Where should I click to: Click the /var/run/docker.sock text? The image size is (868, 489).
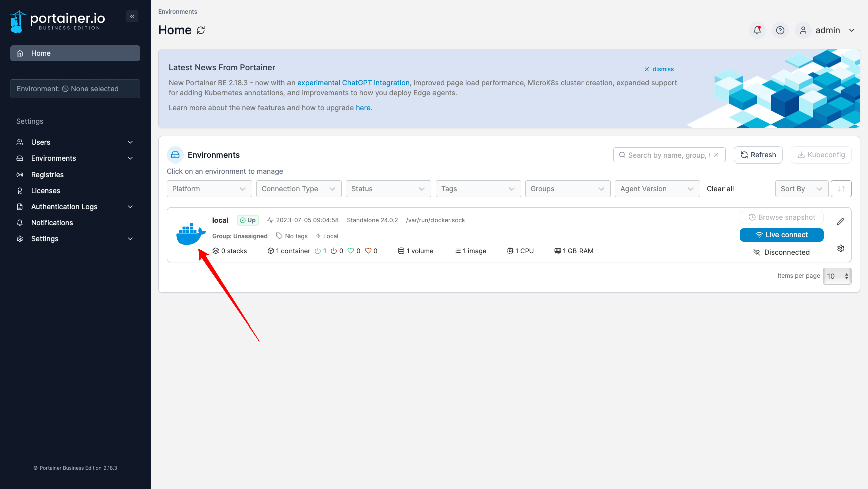[x=436, y=220]
